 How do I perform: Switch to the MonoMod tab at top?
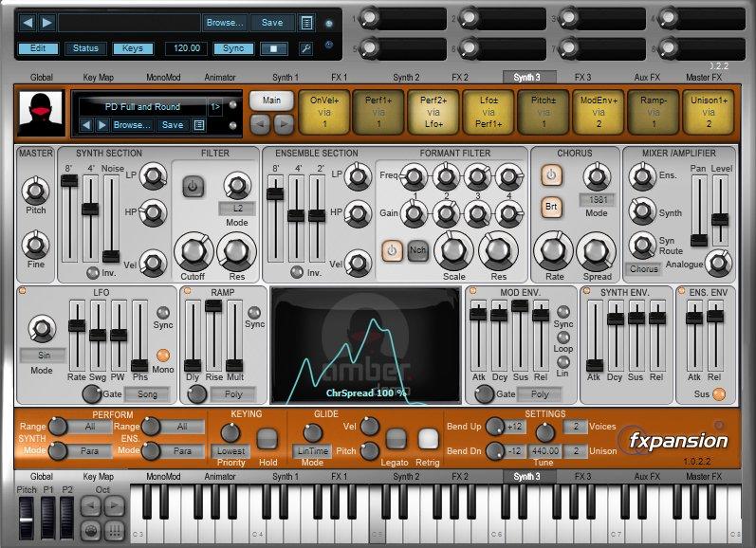pyautogui.click(x=163, y=77)
